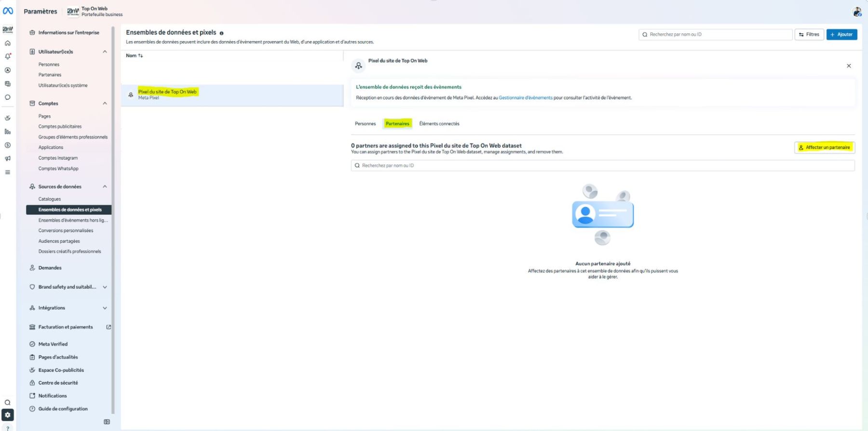The image size is (868, 431).
Task: Click the help question mark icon
Action: coord(8,428)
